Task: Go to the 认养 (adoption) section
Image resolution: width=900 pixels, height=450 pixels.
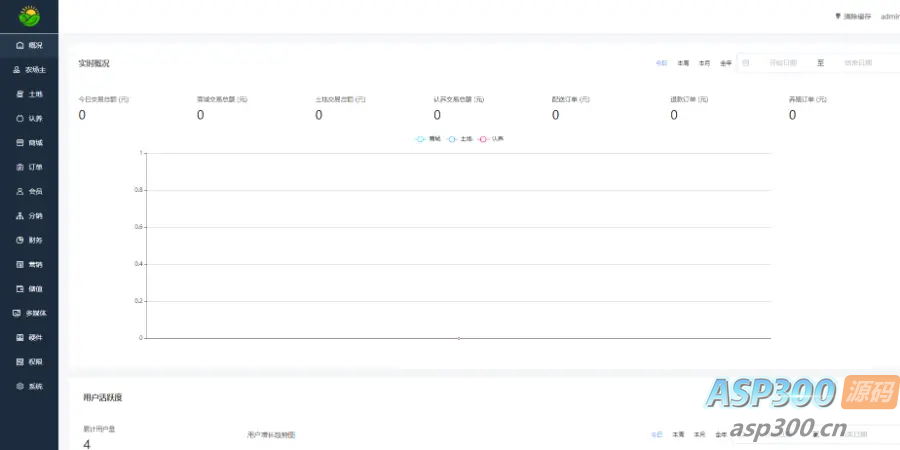Action: pyautogui.click(x=29, y=118)
